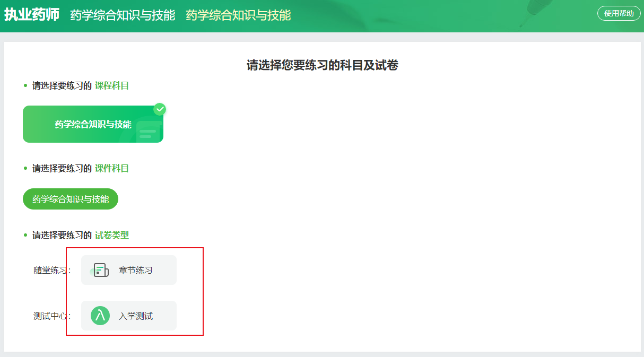Image resolution: width=644 pixels, height=357 pixels.
Task: Click the bullet dot before 课件科目 heading
Action: [x=25, y=168]
